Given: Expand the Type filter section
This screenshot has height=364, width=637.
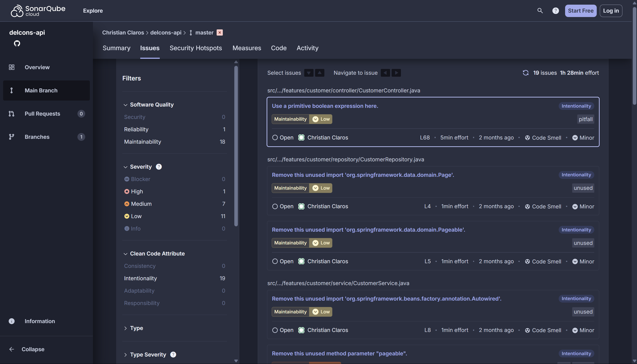Looking at the screenshot, I should [126, 328].
